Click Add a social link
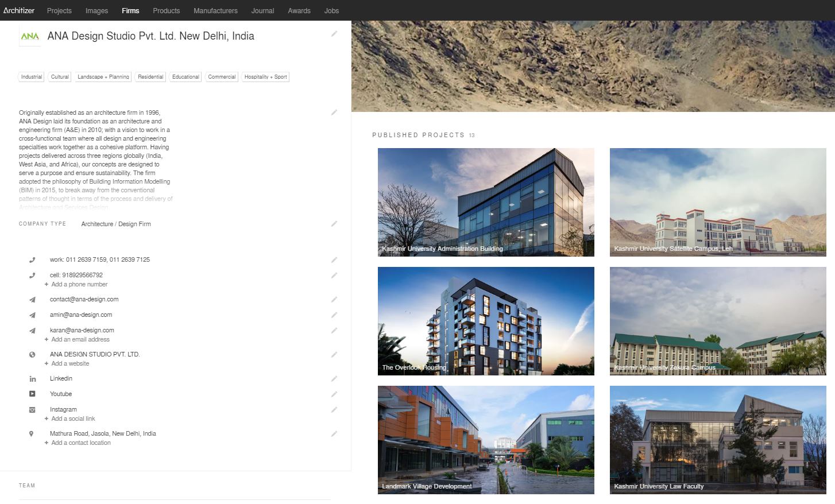The height and width of the screenshot is (504, 835). (x=73, y=418)
